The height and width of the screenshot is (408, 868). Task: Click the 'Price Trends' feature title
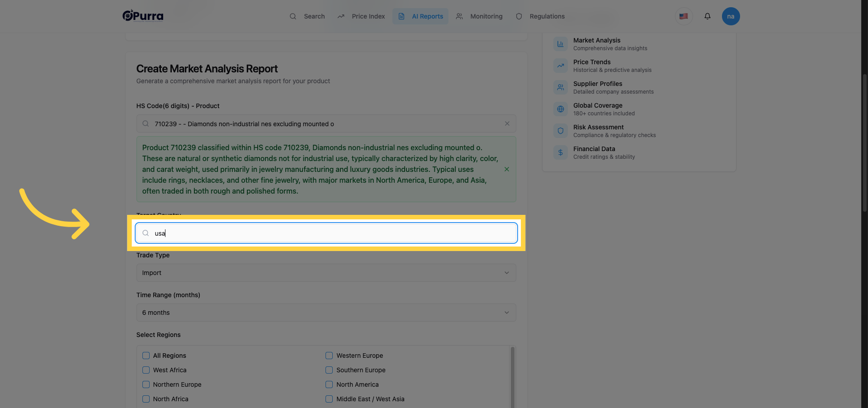[592, 62]
